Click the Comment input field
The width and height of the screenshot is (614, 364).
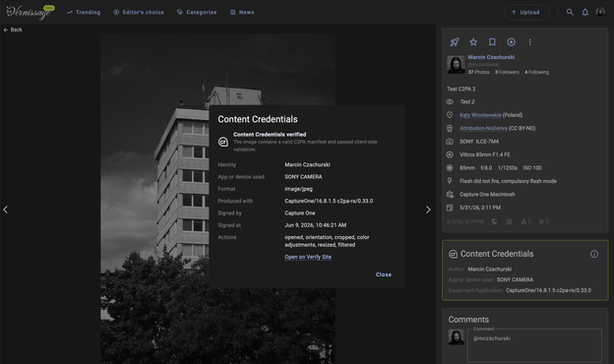point(534,345)
